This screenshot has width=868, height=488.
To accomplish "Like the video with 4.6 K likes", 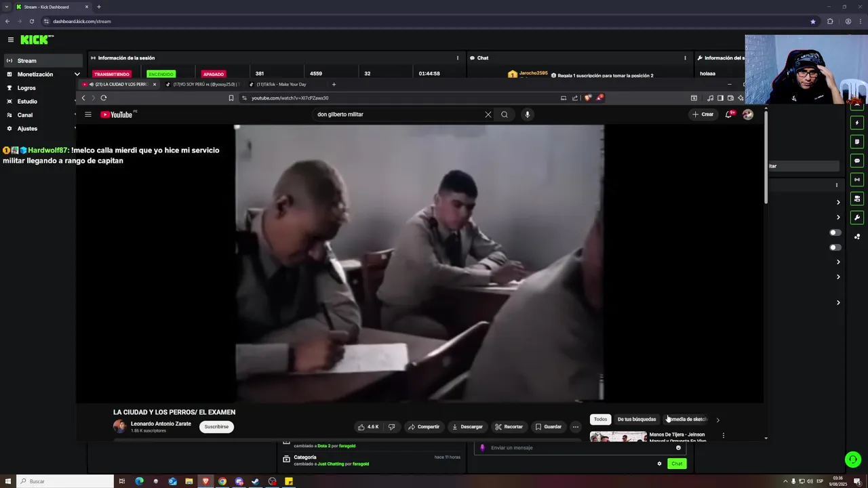I will pos(368,427).
